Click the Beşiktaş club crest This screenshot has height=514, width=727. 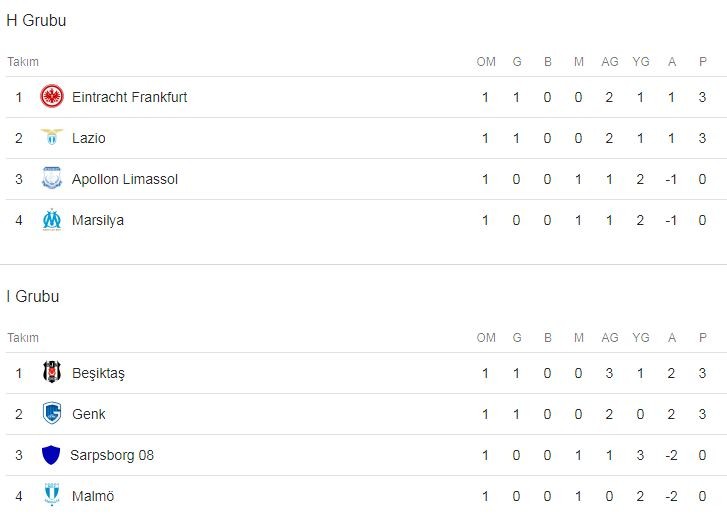pyautogui.click(x=52, y=373)
